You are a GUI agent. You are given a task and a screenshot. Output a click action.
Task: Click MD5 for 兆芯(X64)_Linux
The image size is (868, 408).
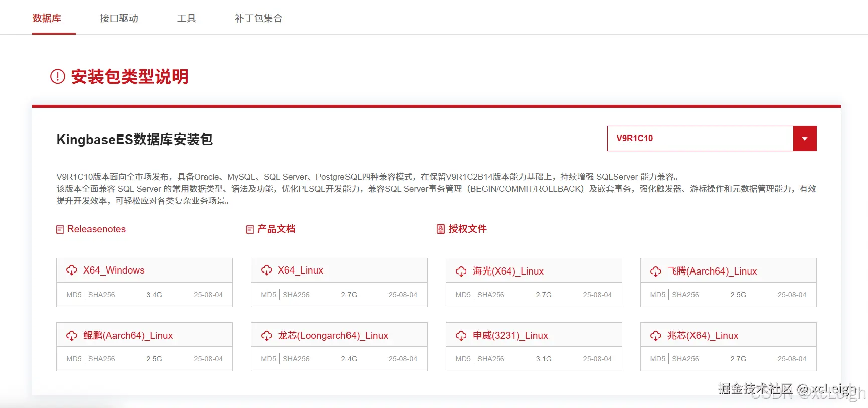[657, 359]
